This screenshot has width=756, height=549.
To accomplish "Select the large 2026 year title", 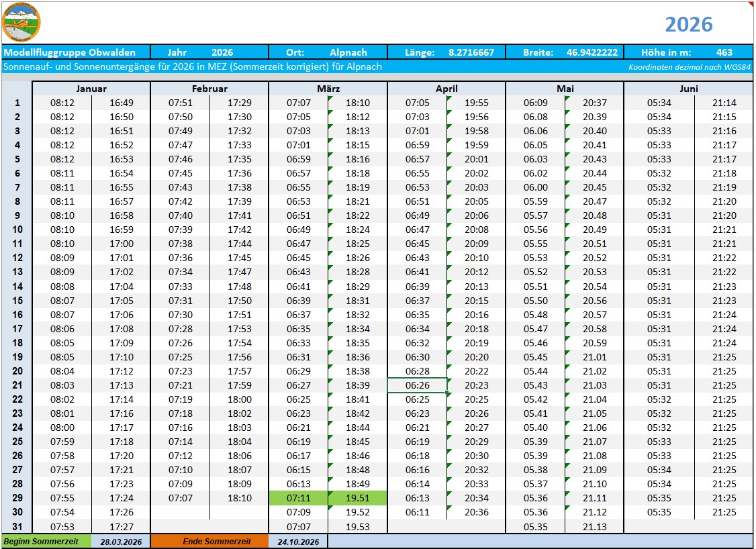I will pyautogui.click(x=688, y=24).
